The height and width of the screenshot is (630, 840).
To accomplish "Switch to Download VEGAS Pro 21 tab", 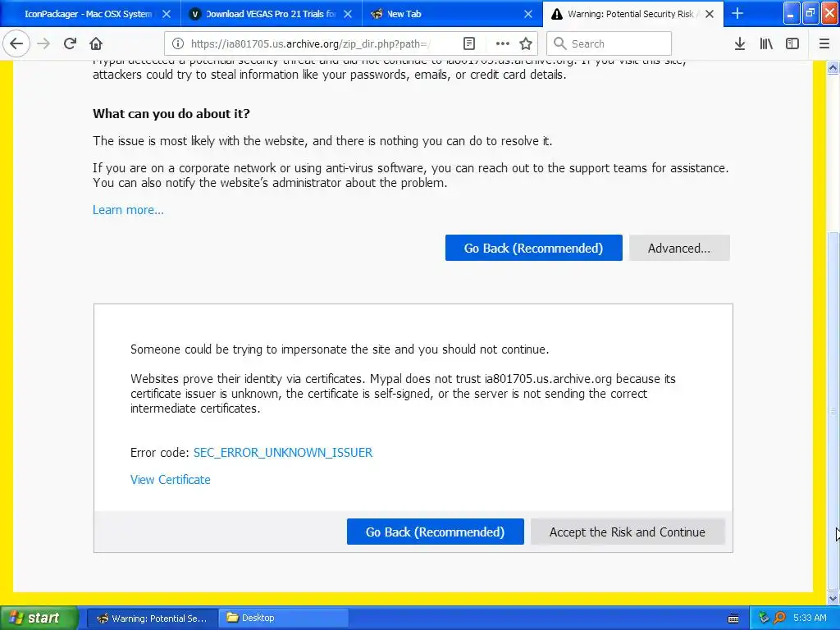I will (270, 14).
